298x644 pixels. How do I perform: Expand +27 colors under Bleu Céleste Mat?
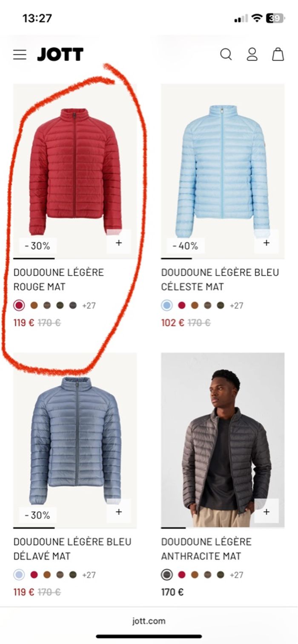237,305
